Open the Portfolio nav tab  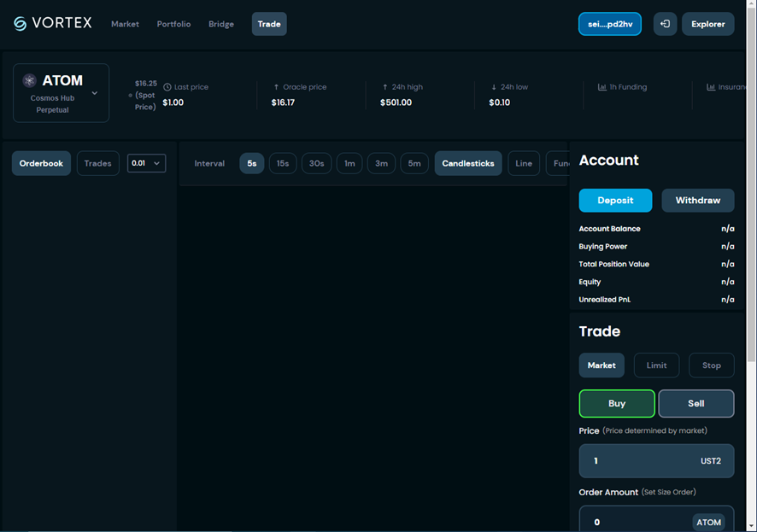[x=173, y=24]
